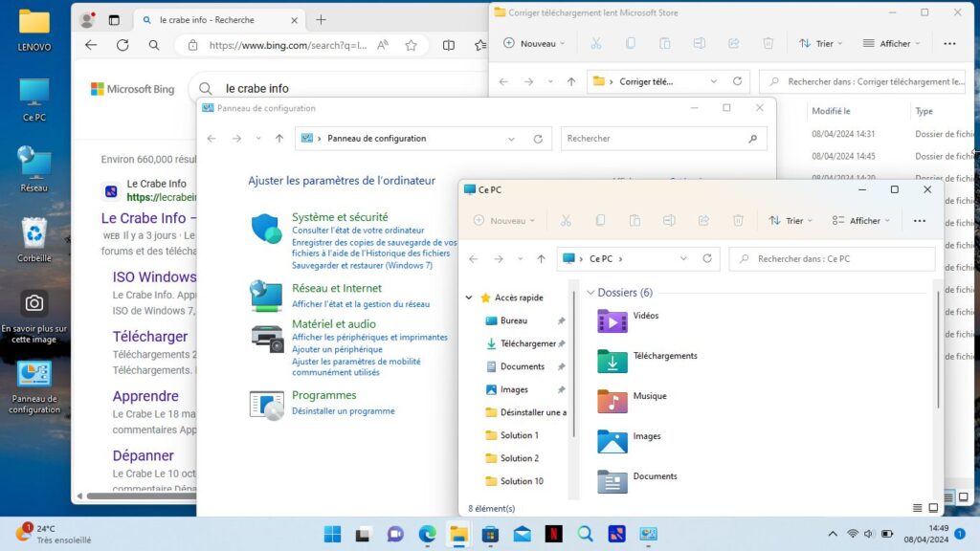Open Vidéos folder in Ce PC

point(628,321)
